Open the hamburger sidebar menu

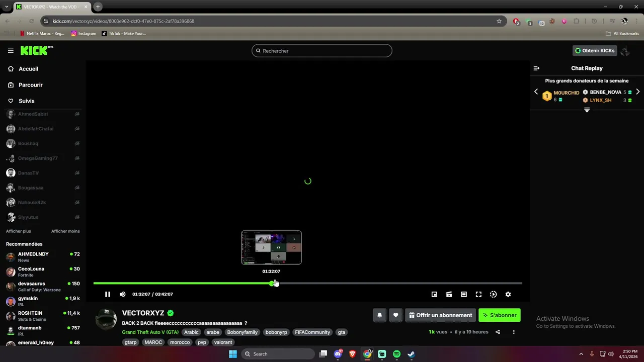pos(11,51)
